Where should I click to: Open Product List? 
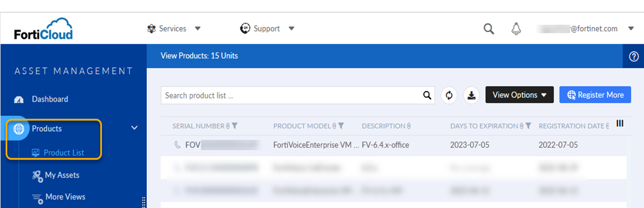64,153
